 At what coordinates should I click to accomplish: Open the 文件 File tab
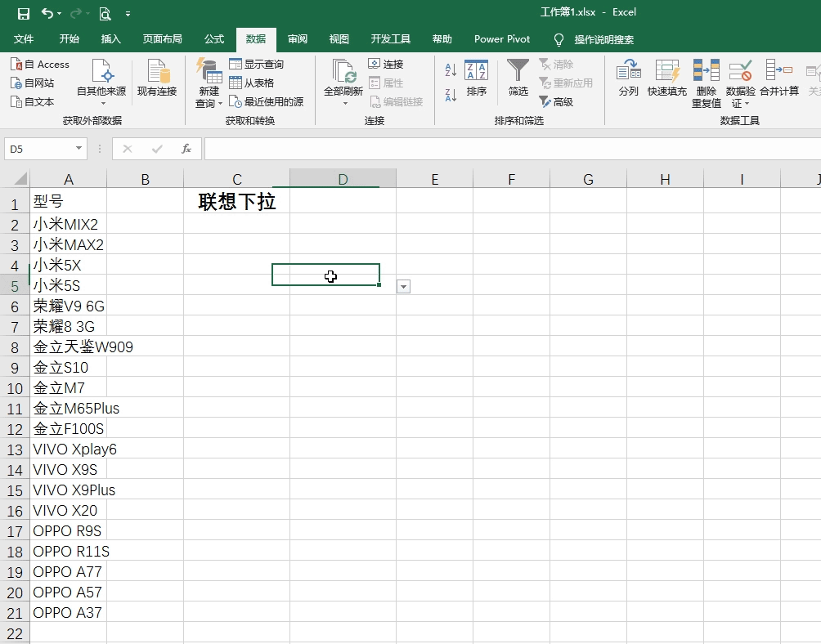pyautogui.click(x=24, y=39)
